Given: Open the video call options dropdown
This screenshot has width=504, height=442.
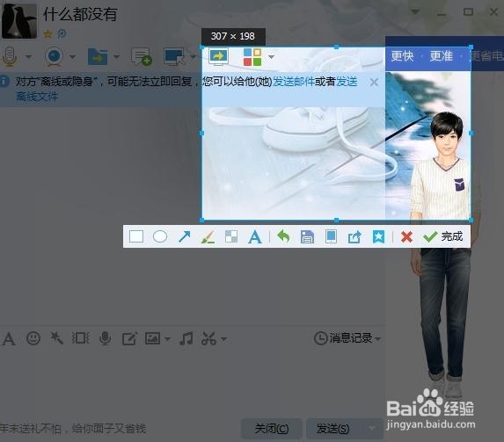Looking at the screenshot, I should (73, 57).
